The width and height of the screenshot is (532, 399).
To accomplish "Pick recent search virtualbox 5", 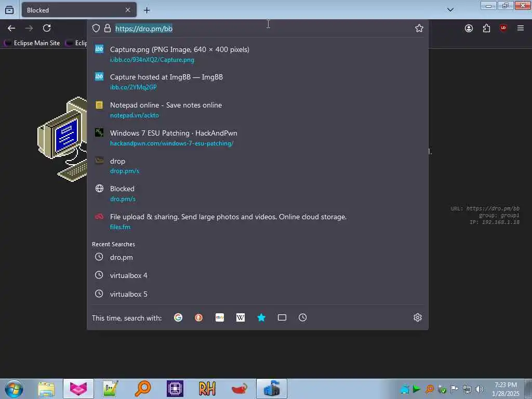I will (258, 294).
